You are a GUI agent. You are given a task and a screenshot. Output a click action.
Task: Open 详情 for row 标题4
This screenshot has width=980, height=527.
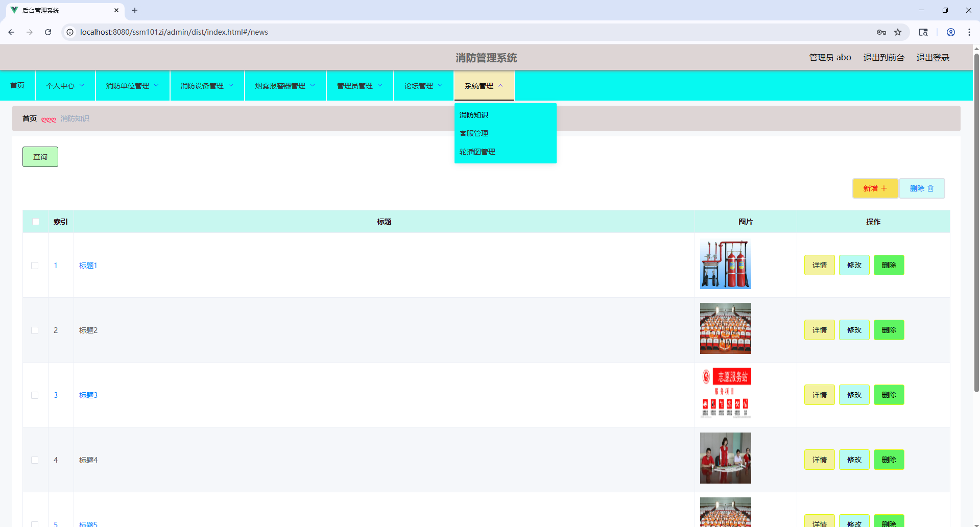[820, 460]
